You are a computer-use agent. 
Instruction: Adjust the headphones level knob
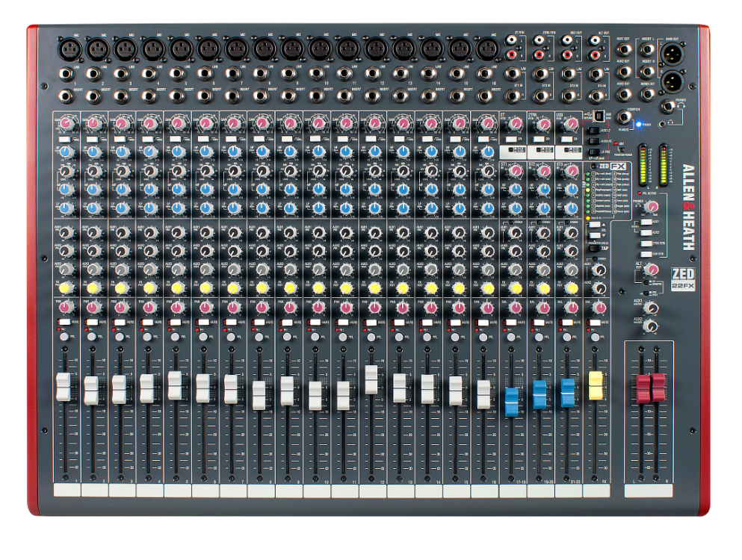(x=652, y=207)
